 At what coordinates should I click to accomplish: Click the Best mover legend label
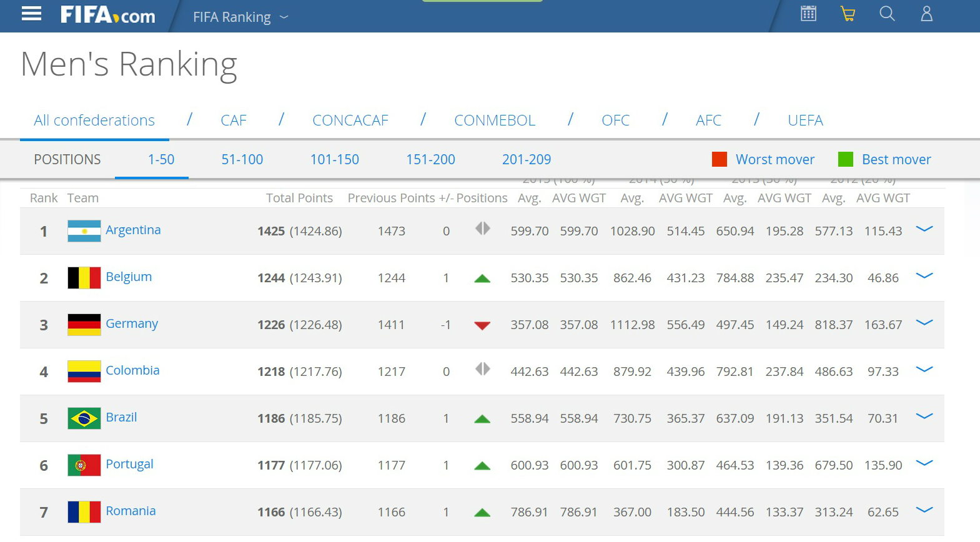pyautogui.click(x=896, y=160)
